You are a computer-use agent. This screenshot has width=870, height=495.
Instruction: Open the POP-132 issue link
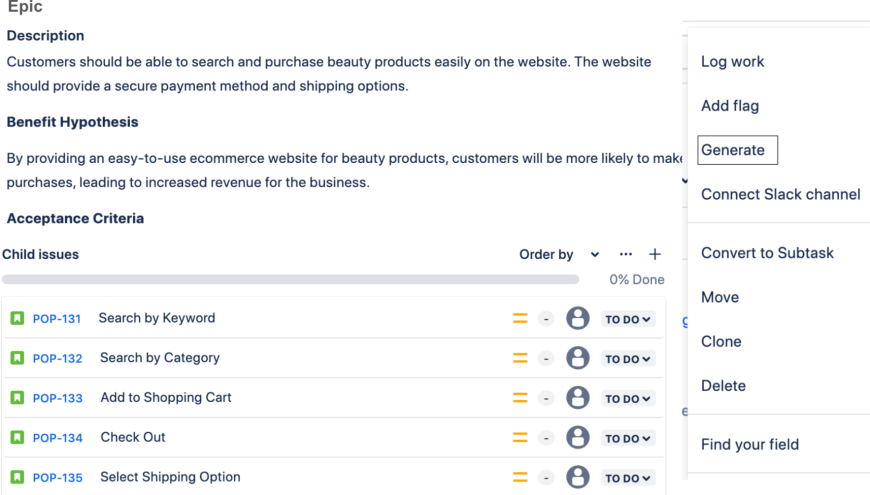click(x=57, y=359)
